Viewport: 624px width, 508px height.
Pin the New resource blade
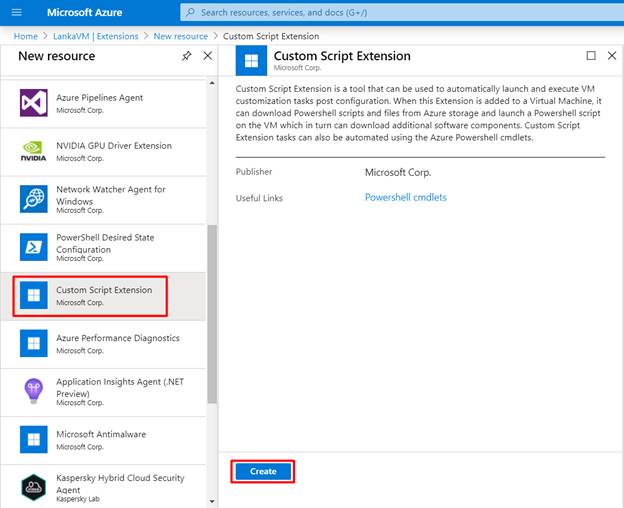pyautogui.click(x=187, y=56)
